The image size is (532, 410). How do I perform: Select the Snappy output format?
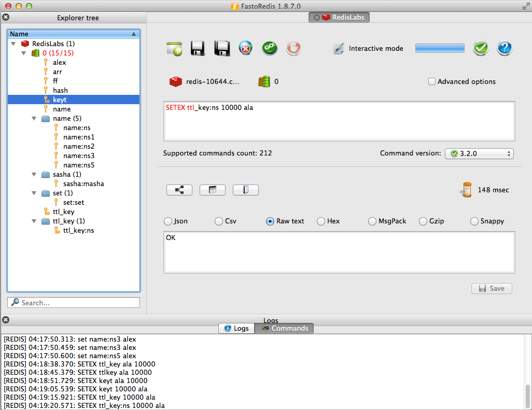click(474, 221)
